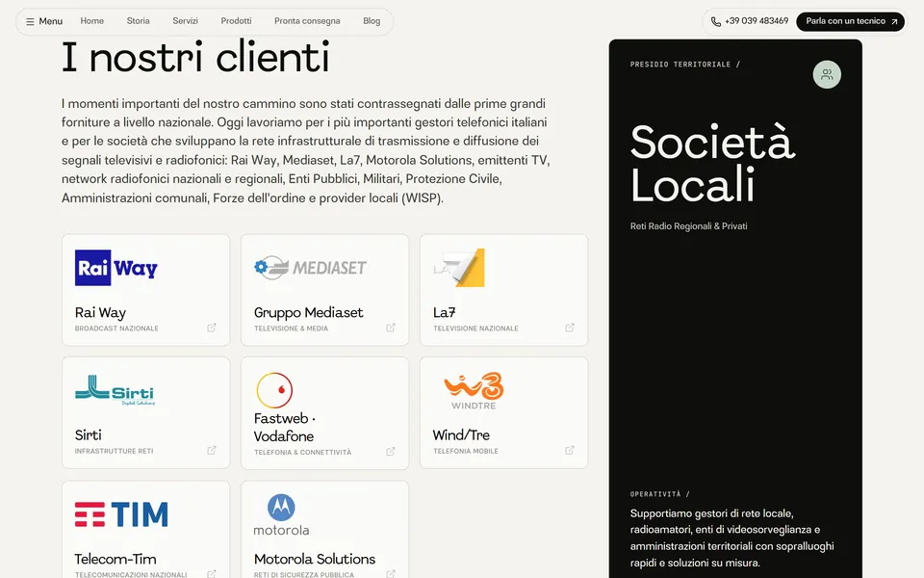Screen dimensions: 924x578
Task: Click the Gruppo Mediaset card title
Action: point(308,312)
